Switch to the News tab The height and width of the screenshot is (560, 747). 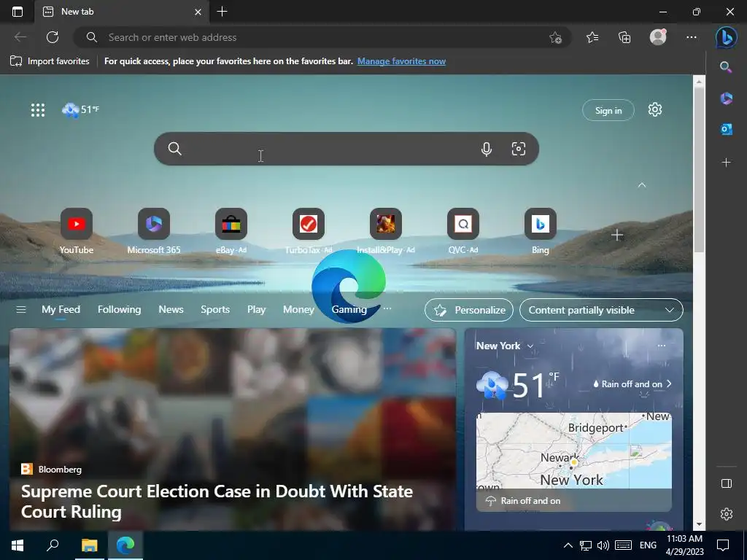point(171,309)
